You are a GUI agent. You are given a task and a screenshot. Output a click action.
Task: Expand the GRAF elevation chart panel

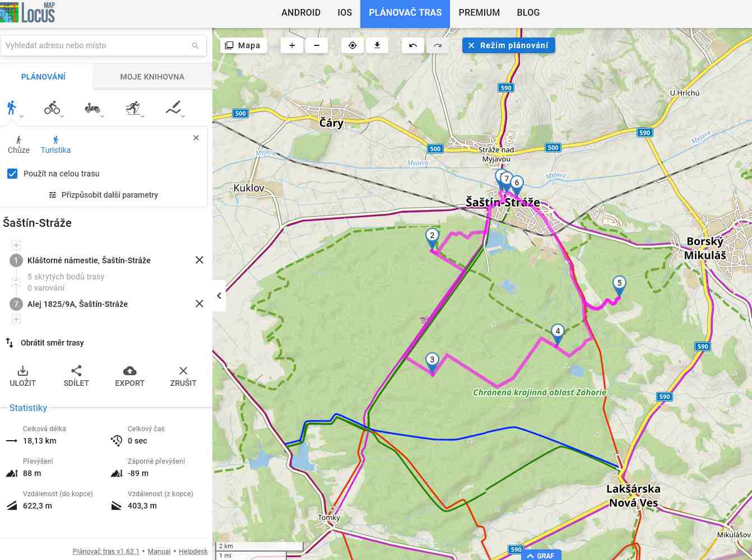[541, 556]
